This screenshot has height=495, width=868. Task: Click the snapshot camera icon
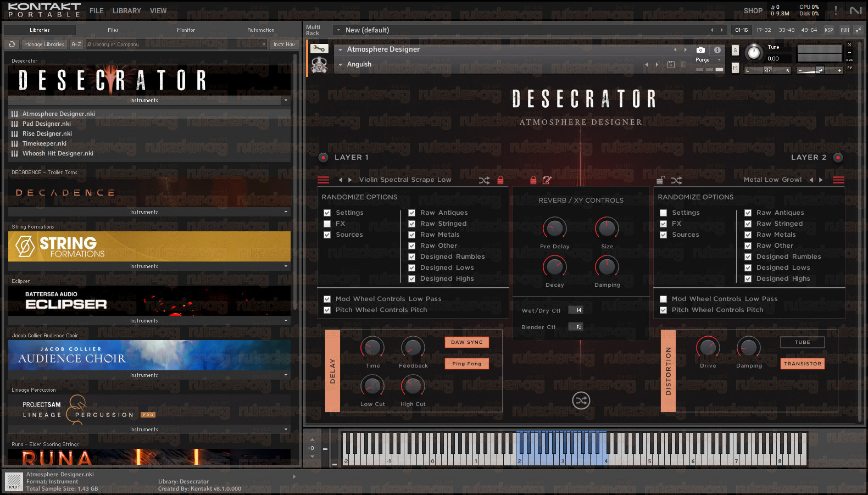(x=700, y=50)
